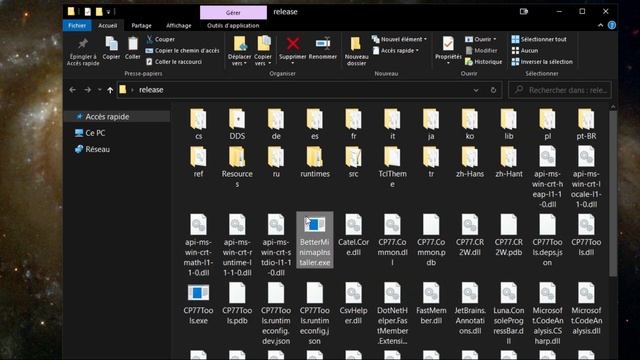Click the Copier ribbon icon
This screenshot has width=640, height=360.
coord(111,48)
